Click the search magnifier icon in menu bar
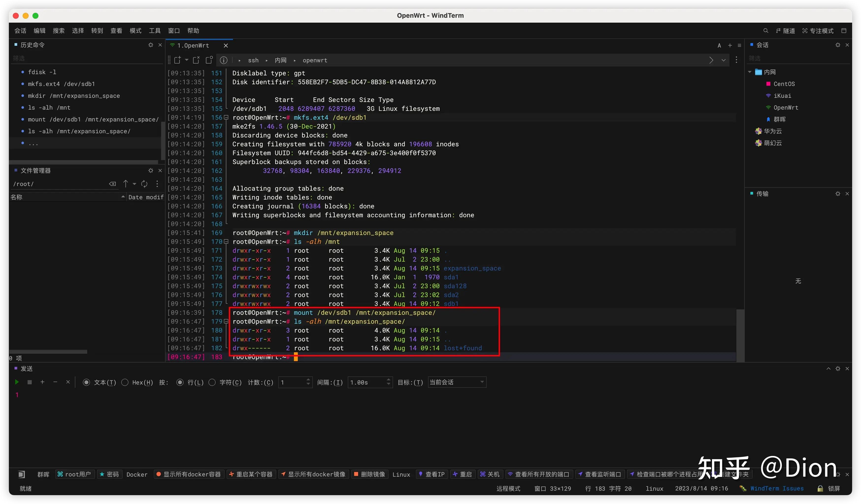The width and height of the screenshot is (861, 504). [766, 31]
